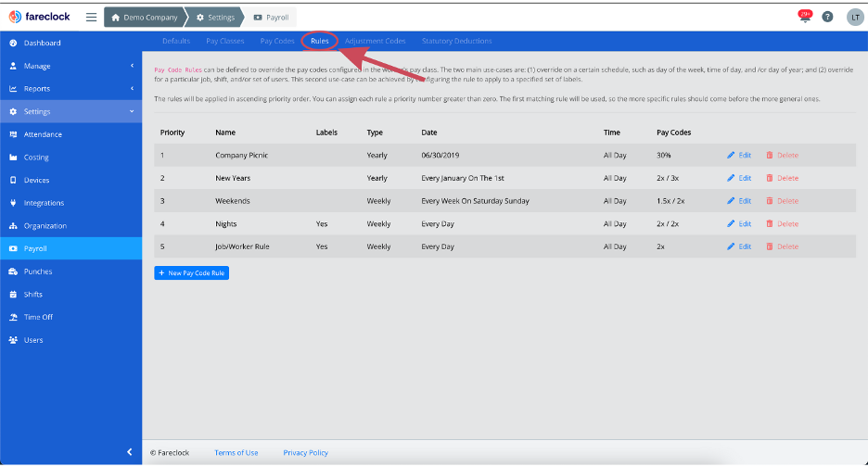Open the Privacy Policy link
Image resolution: width=868 pixels, height=467 pixels.
[306, 452]
